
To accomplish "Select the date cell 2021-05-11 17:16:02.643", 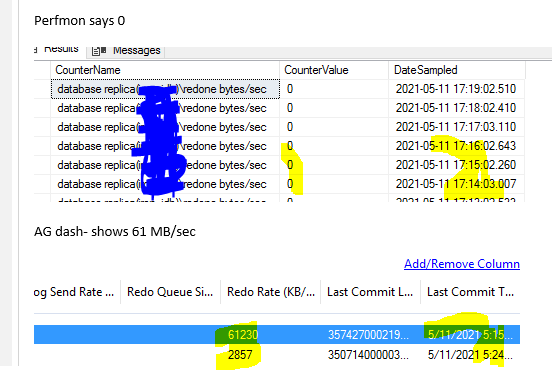I will (x=456, y=146).
